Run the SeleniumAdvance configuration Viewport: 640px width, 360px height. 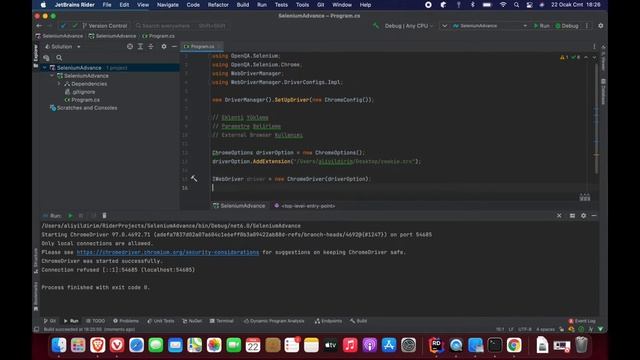541,26
